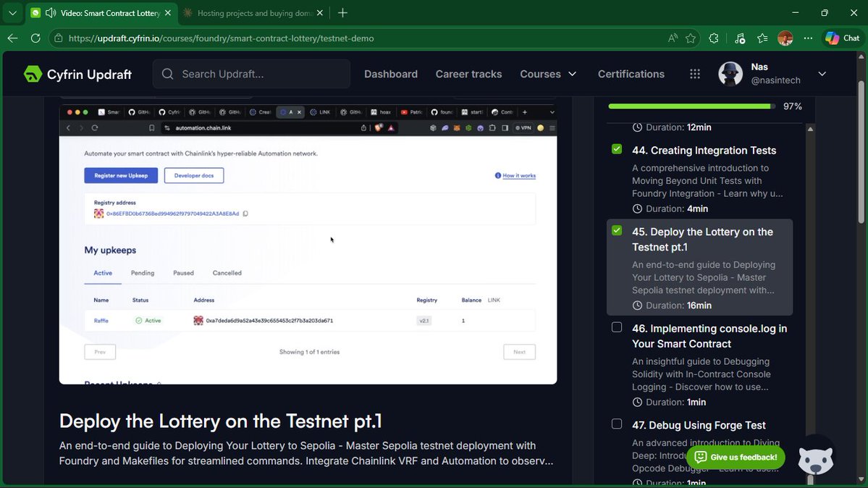868x488 pixels.
Task: Click the search magnifier icon
Action: [x=168, y=74]
